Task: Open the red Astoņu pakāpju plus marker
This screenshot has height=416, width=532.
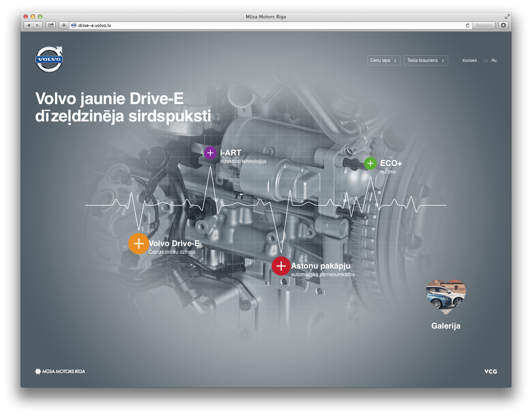Action: (x=281, y=266)
